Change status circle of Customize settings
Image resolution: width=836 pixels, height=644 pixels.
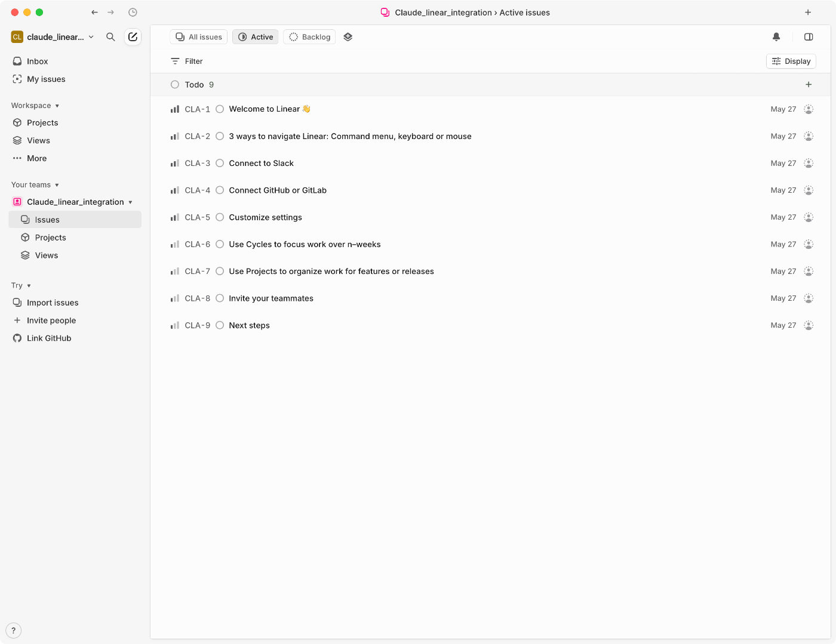pos(220,217)
